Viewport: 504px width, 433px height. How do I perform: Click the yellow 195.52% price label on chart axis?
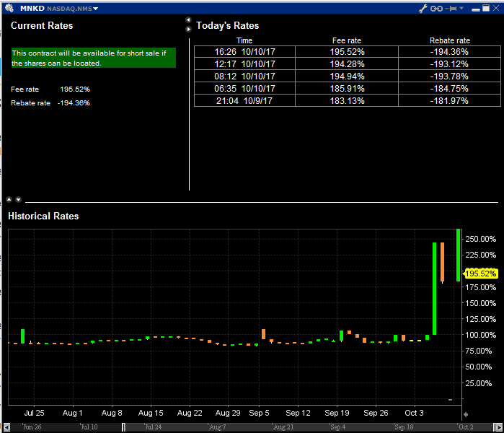480,274
